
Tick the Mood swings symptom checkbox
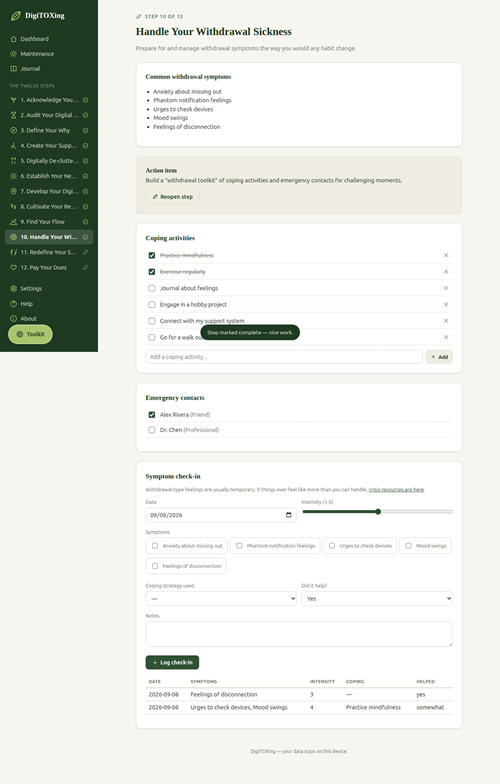coord(408,546)
